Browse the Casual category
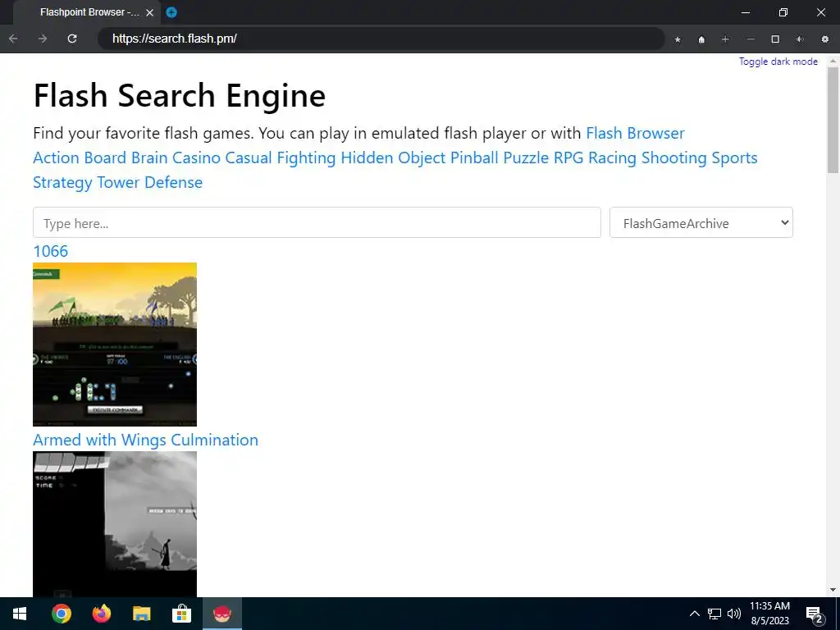840x630 pixels. [x=248, y=157]
